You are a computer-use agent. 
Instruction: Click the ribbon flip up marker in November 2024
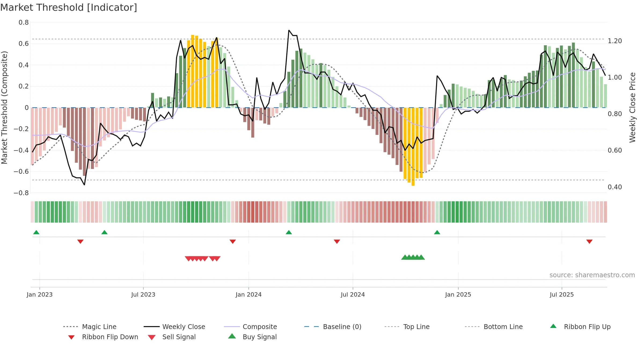[x=437, y=232]
